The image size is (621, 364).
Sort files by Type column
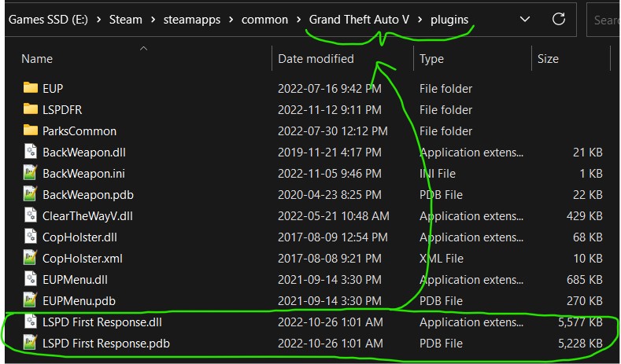[x=431, y=58]
